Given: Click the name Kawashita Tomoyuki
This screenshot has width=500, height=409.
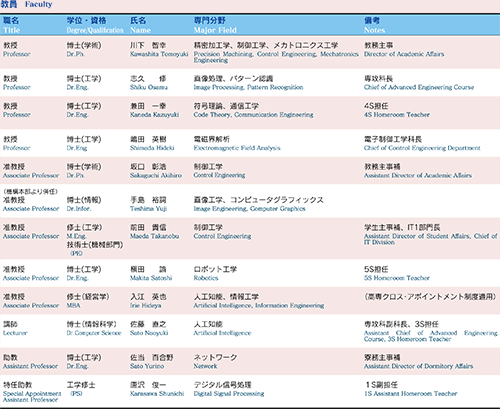Looking at the screenshot, I should click(159, 54).
